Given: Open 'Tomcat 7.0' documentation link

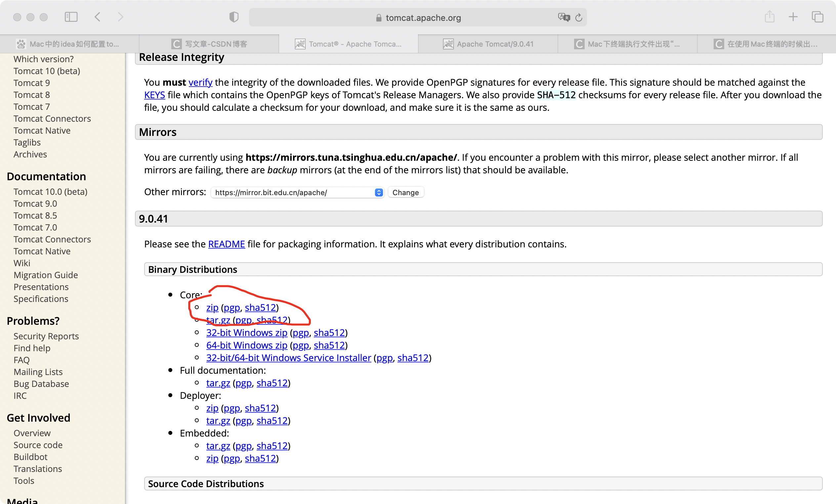Looking at the screenshot, I should (x=35, y=228).
